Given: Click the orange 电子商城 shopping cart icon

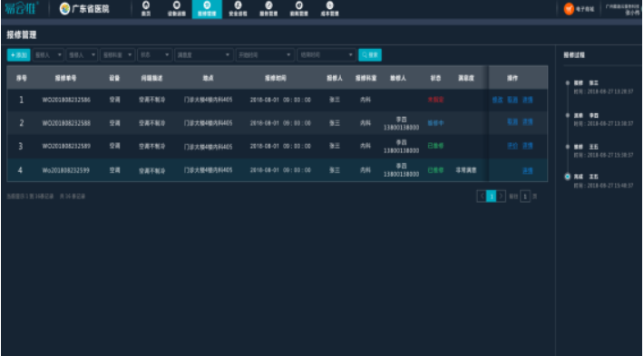Looking at the screenshot, I should [569, 9].
